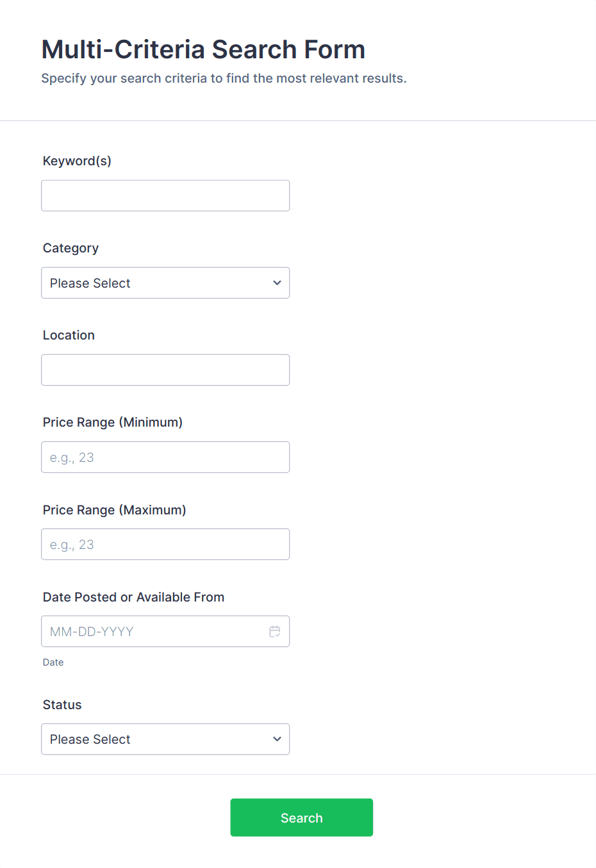Open the calendar date picker icon
596x868 pixels.
click(275, 632)
